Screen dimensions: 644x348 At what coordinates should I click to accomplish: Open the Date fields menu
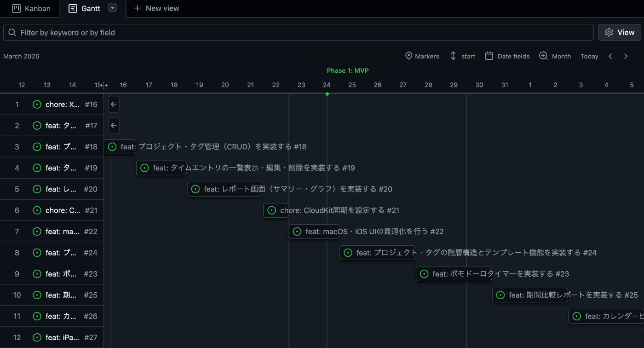click(507, 56)
